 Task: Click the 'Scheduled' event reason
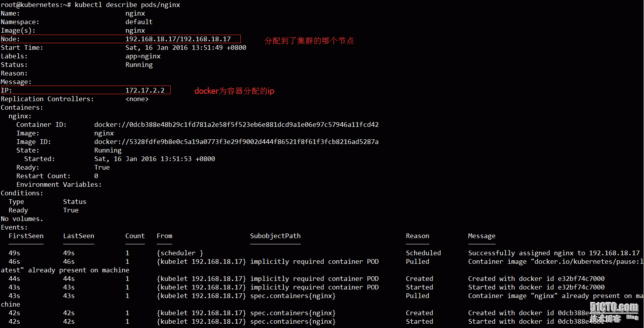coord(423,253)
